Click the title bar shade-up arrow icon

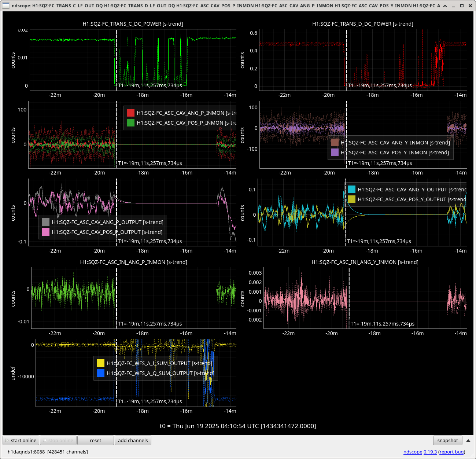click(445, 5)
